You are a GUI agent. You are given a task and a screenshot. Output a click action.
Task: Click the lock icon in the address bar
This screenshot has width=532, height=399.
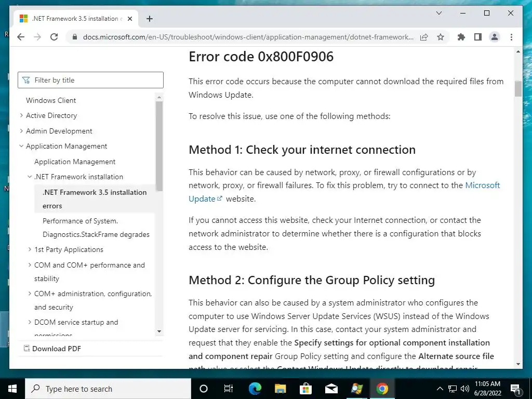pos(75,37)
